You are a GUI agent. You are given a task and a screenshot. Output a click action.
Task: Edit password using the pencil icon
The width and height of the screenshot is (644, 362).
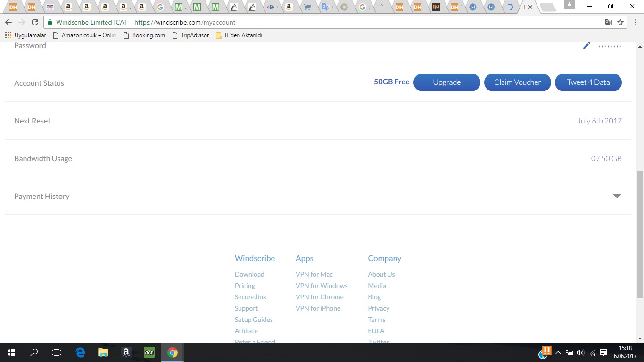(586, 46)
